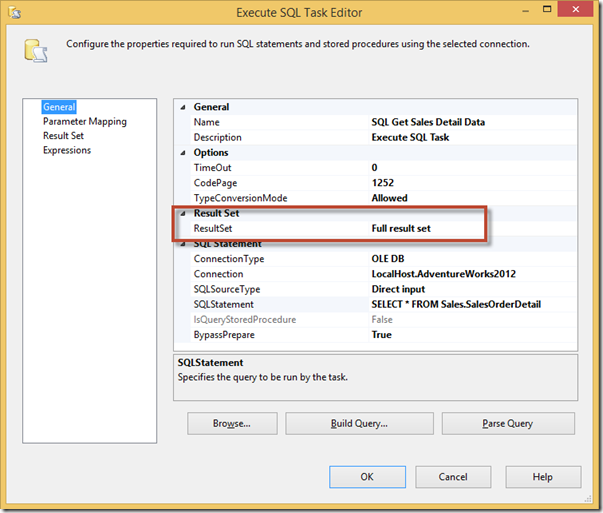Image resolution: width=603 pixels, height=513 pixels.
Task: Click the TimeOut value field
Action: (374, 168)
